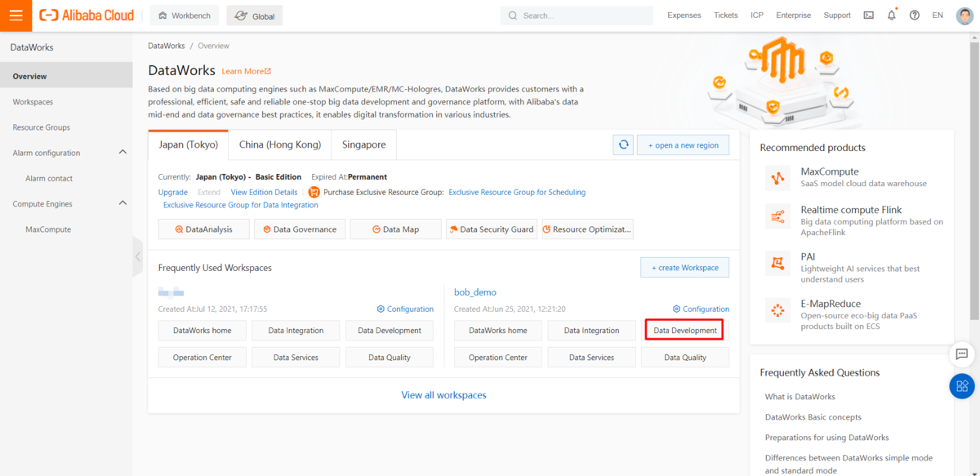The height and width of the screenshot is (476, 980).
Task: Open Preparations for using DataWorks FAQ
Action: [827, 438]
